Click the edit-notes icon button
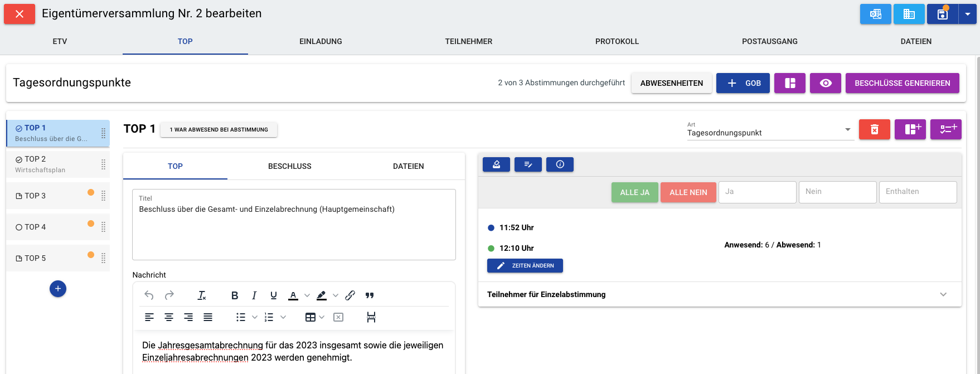This screenshot has width=980, height=374. pos(528,164)
